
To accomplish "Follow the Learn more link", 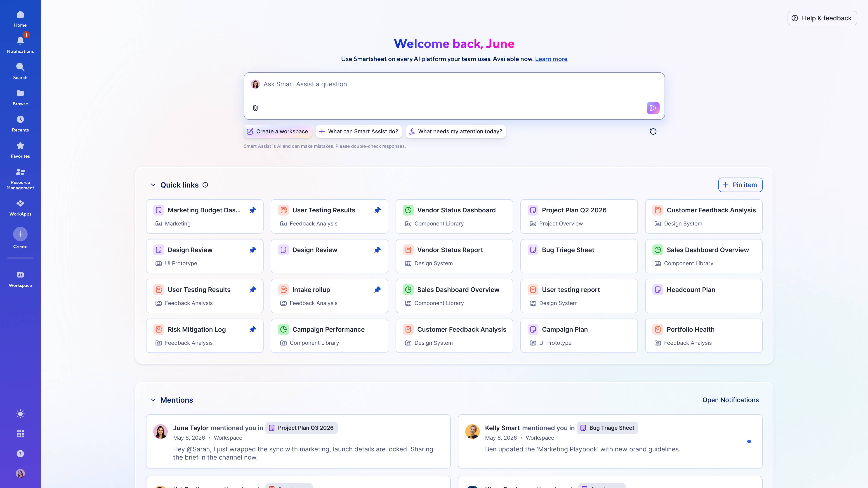I will pos(551,59).
